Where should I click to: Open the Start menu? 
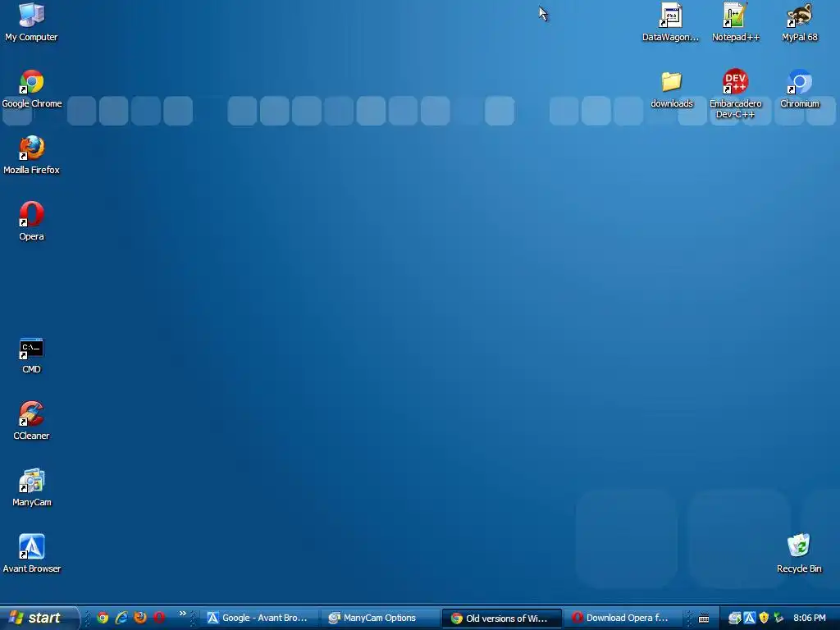[x=39, y=618]
